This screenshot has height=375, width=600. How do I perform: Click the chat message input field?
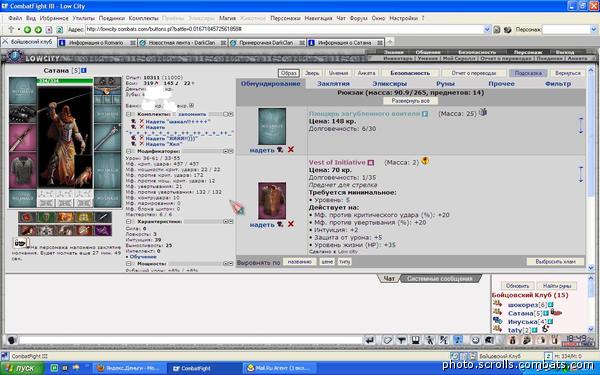[190, 340]
